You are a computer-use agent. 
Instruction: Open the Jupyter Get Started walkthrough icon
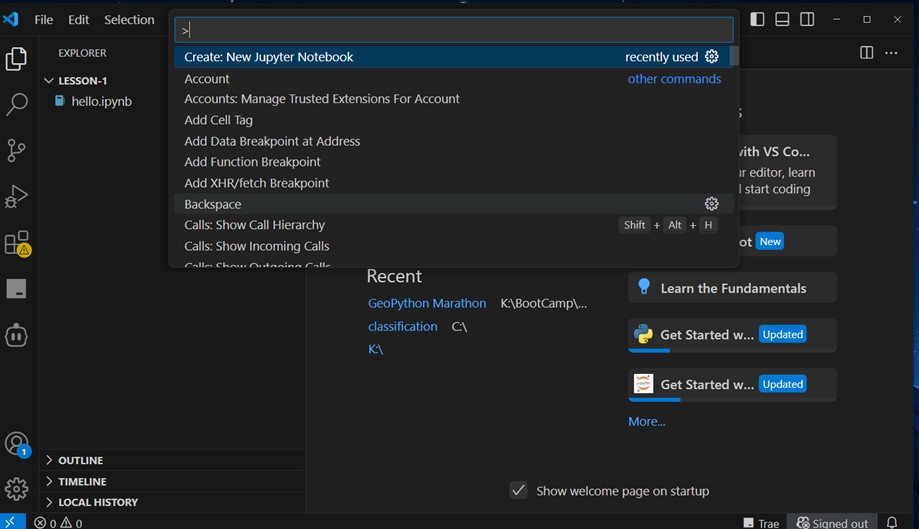point(643,384)
